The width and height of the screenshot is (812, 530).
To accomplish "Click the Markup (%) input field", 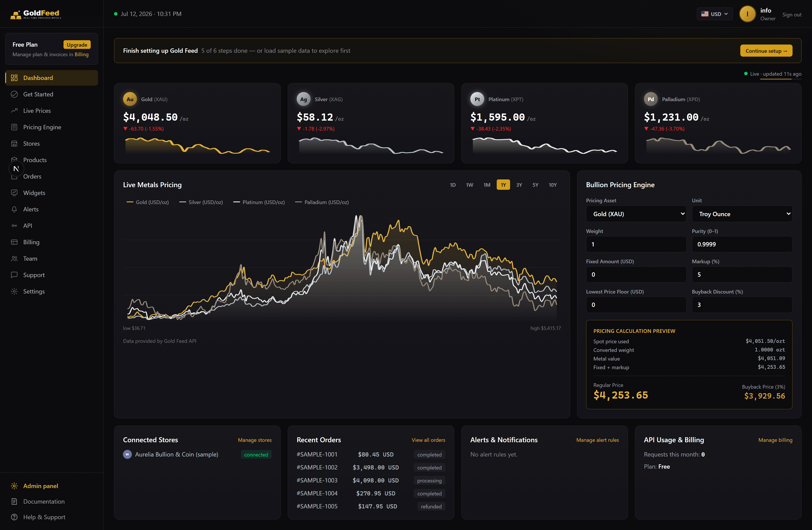I will [x=742, y=275].
